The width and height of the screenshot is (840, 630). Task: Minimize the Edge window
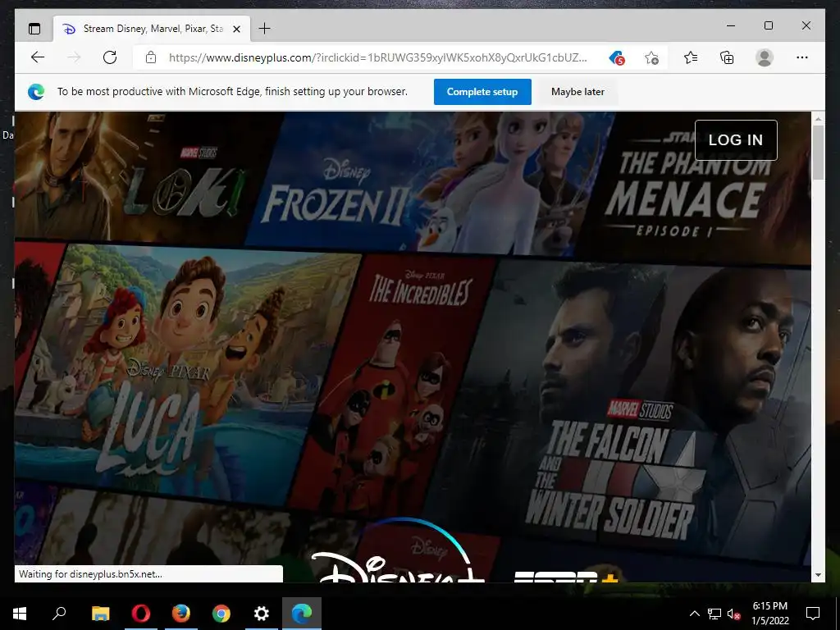731,25
